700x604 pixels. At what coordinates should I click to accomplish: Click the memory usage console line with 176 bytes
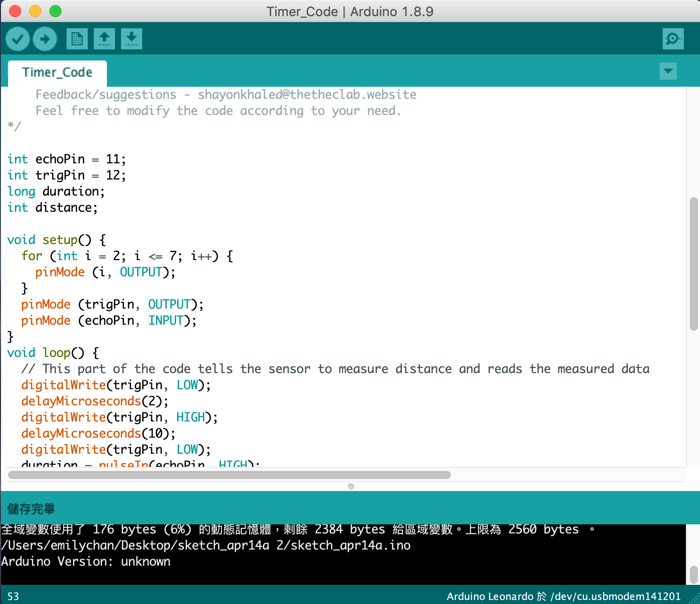298,529
